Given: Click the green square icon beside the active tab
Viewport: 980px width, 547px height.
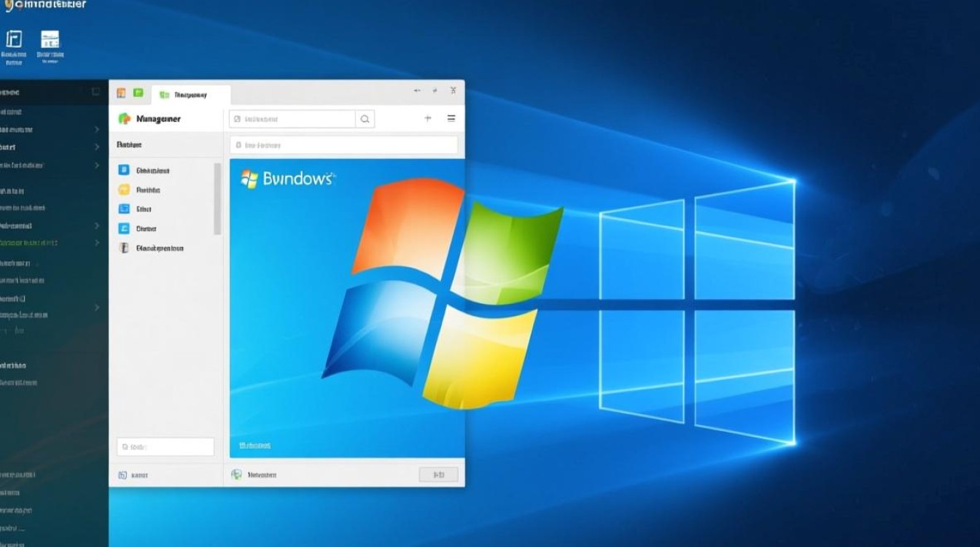Looking at the screenshot, I should (138, 93).
